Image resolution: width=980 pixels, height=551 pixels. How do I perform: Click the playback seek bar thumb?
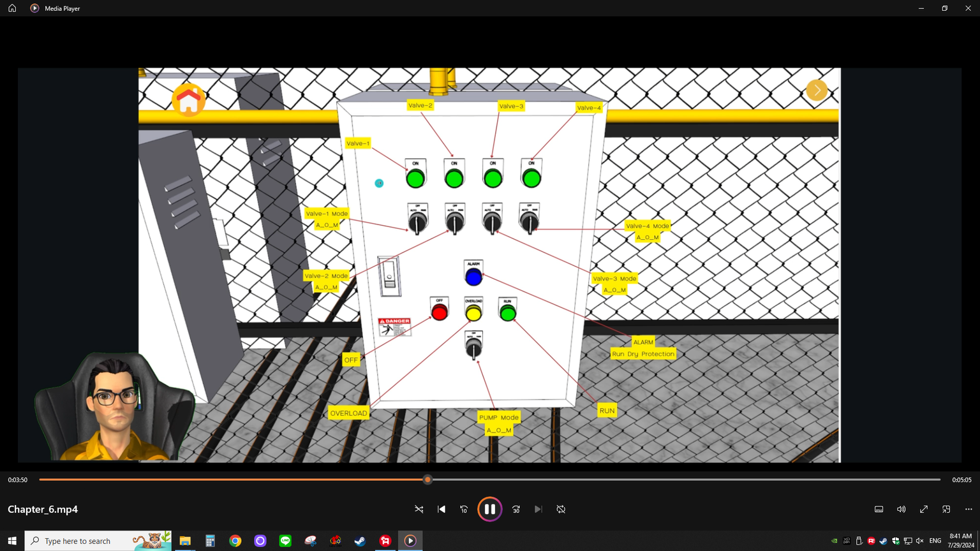[427, 480]
